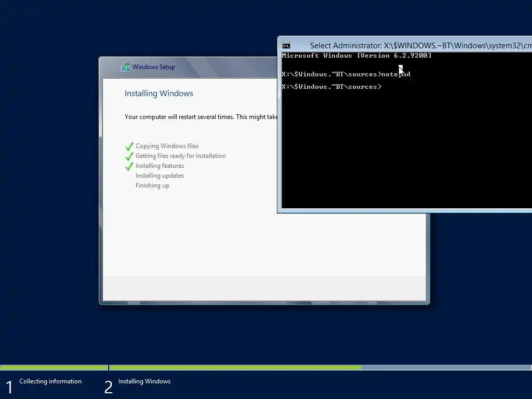Click the 'Microsoft Windows [Version 6.2.9200]' line

(x=356, y=56)
